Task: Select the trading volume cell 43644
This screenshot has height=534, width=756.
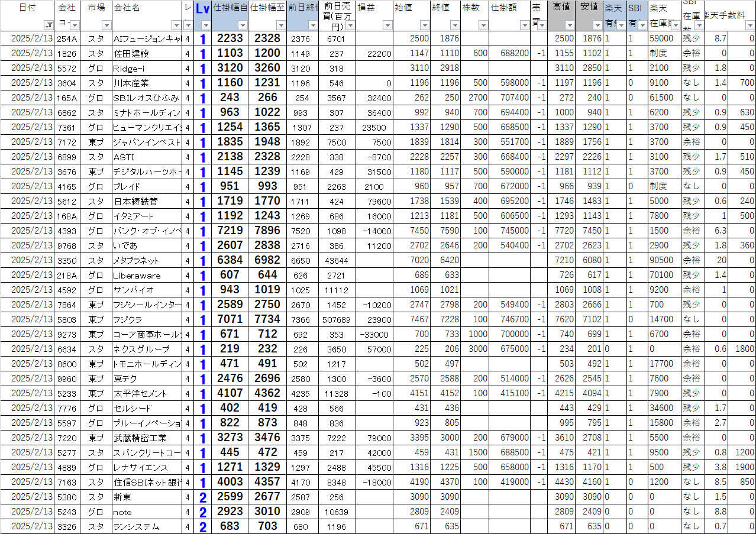Action: point(337,260)
